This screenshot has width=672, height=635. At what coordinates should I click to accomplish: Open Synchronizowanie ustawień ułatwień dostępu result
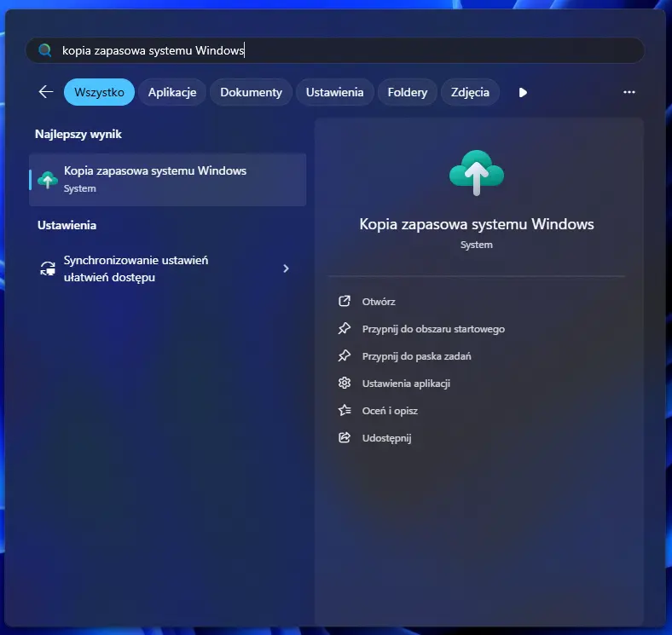pyautogui.click(x=167, y=268)
